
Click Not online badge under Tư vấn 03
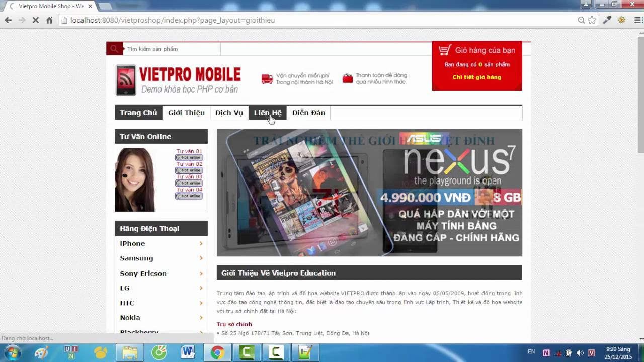189,183
